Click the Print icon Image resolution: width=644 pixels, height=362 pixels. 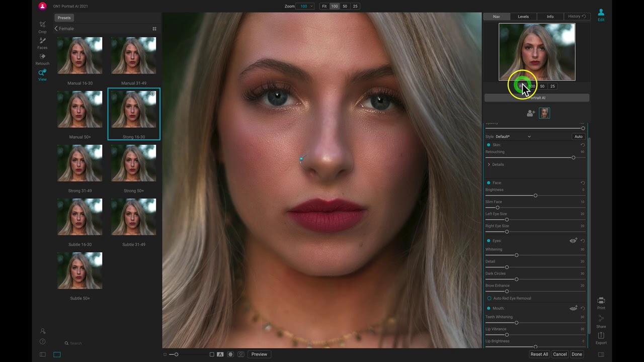[x=601, y=303]
